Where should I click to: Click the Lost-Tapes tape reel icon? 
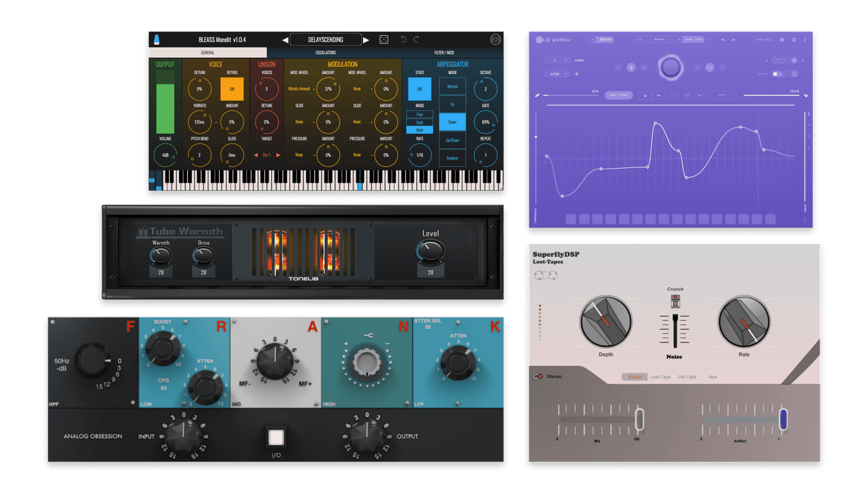coord(546,275)
